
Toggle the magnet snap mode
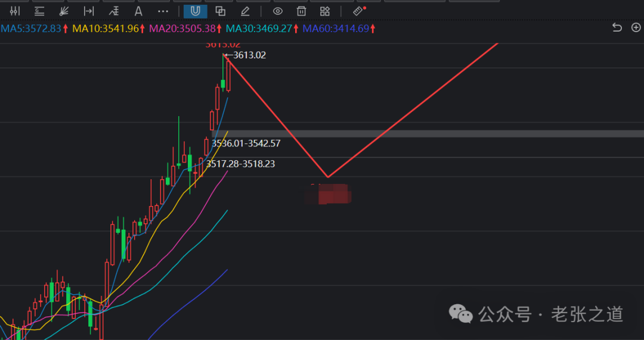point(196,11)
